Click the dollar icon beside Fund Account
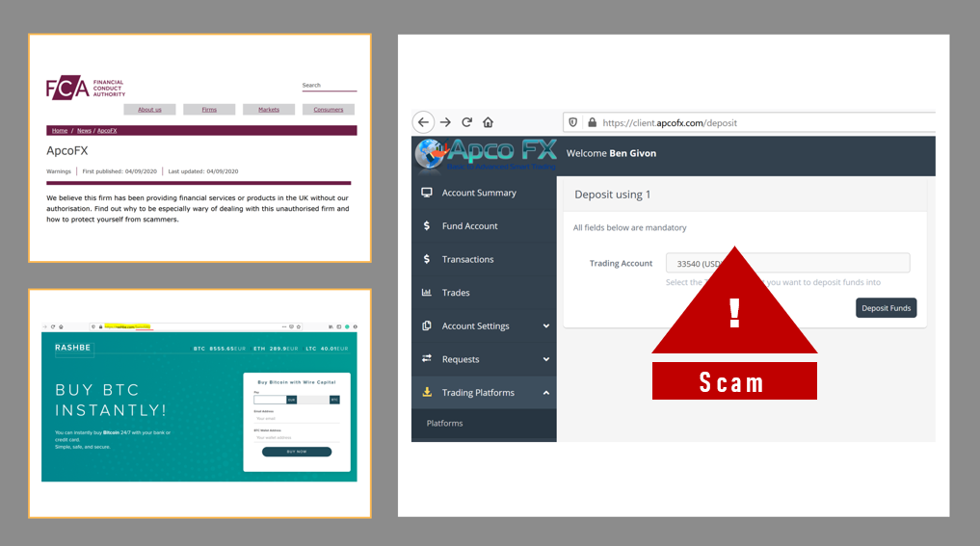The height and width of the screenshot is (546, 980). 426,225
